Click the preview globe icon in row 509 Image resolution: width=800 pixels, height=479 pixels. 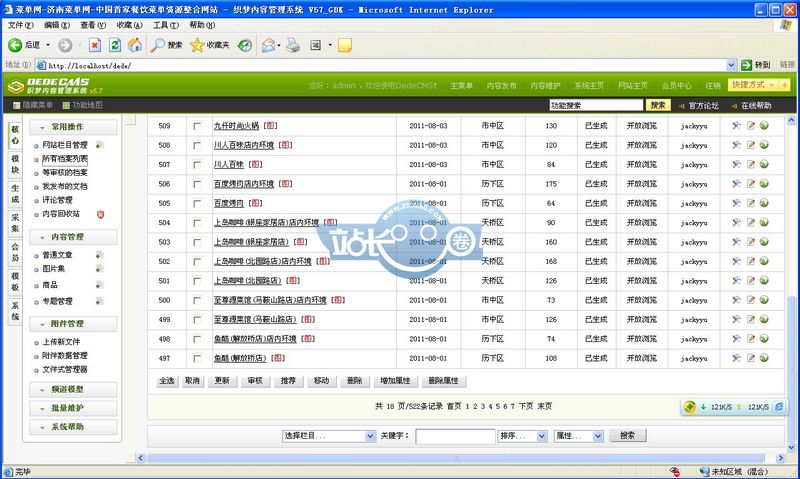[764, 125]
